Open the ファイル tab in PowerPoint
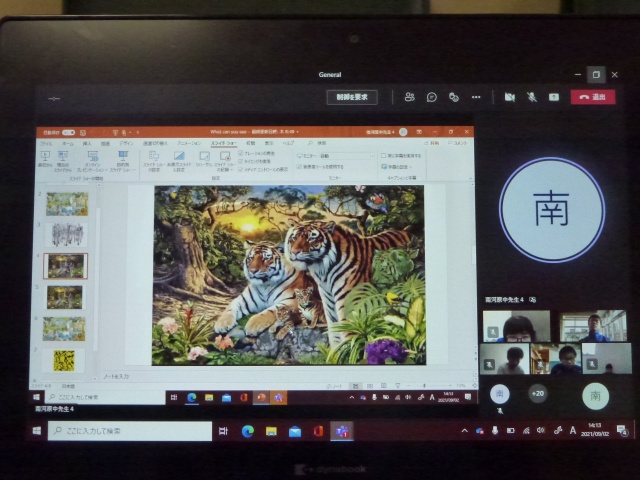This screenshot has width=640, height=480. tap(46, 144)
